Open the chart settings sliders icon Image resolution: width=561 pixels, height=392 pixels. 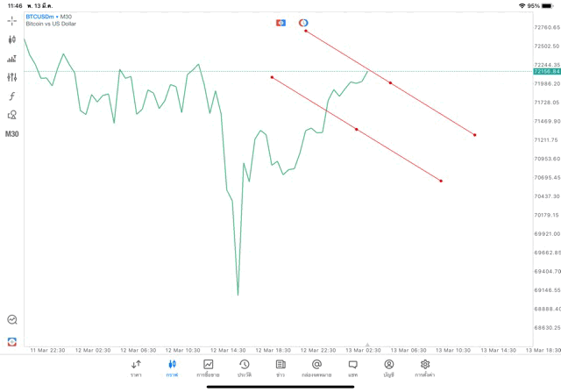tap(11, 77)
